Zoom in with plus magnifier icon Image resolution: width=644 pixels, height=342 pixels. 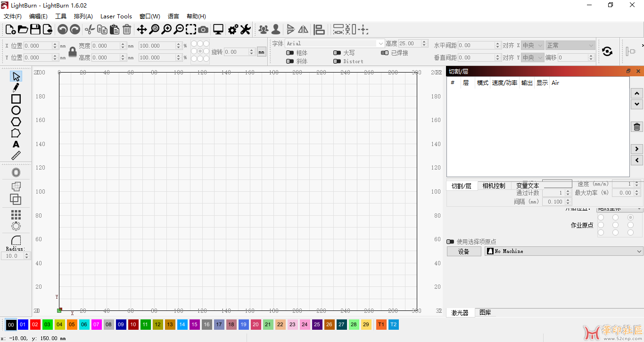pyautogui.click(x=166, y=30)
